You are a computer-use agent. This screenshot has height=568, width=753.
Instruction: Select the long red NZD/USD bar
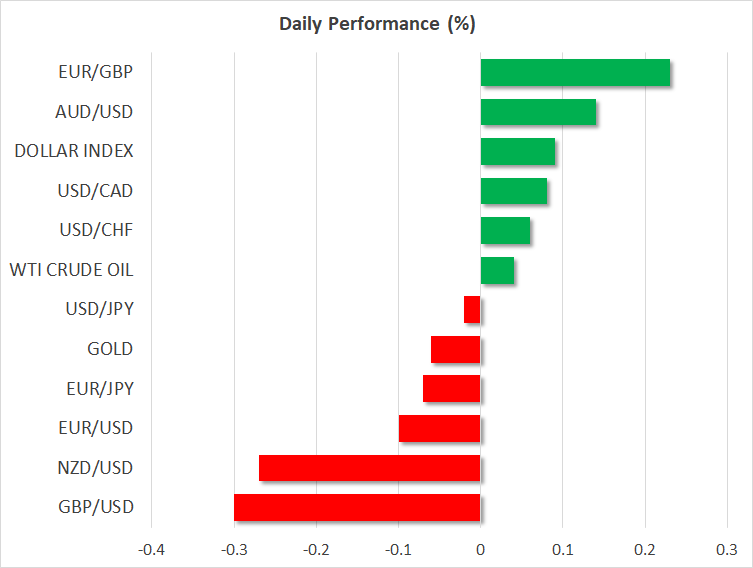coord(370,468)
